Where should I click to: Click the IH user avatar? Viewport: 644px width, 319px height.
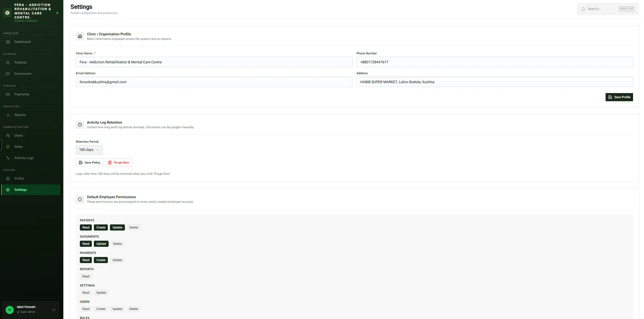click(x=10, y=310)
